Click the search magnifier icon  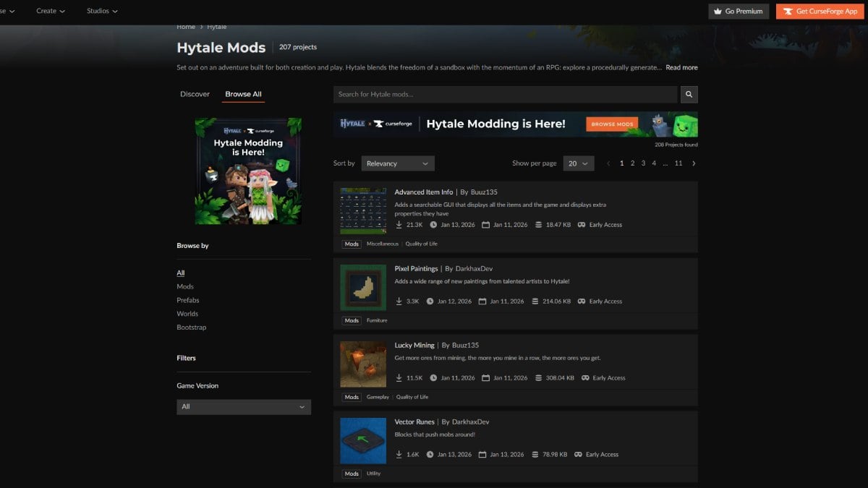pos(688,94)
